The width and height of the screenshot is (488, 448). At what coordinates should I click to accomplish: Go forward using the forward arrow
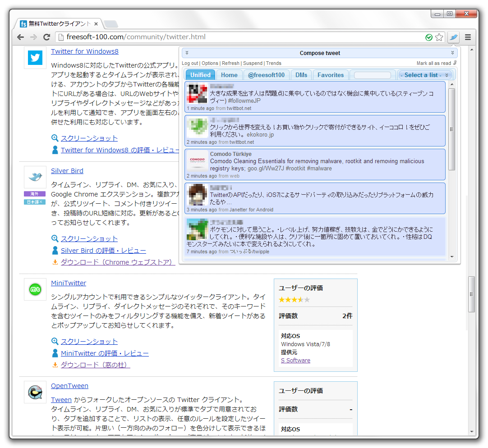(x=34, y=37)
